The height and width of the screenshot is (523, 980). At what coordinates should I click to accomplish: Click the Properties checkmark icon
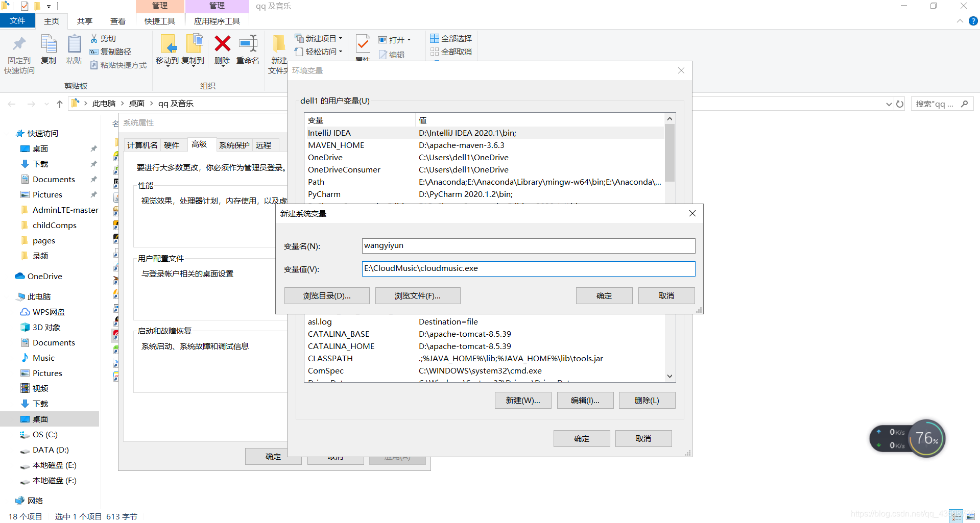pyautogui.click(x=363, y=44)
